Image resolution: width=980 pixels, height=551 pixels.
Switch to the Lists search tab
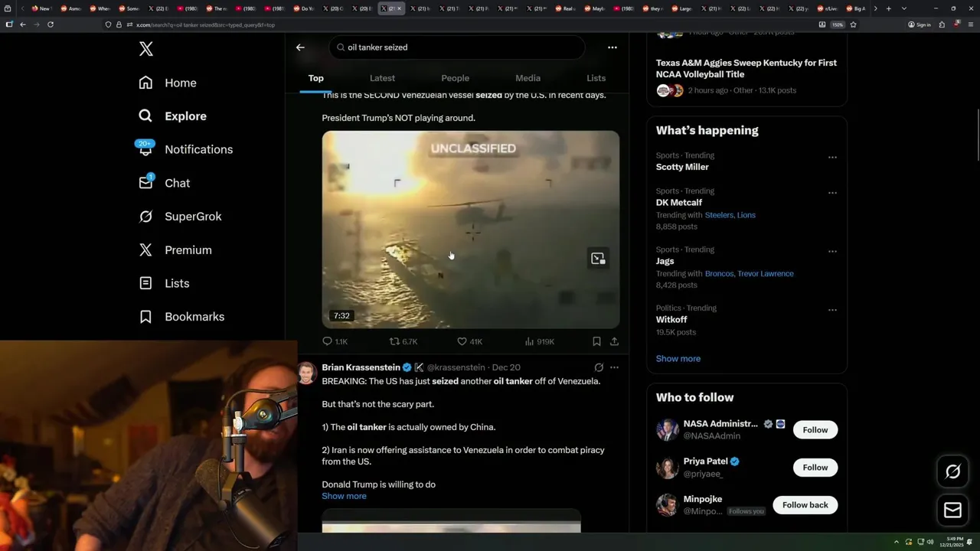click(x=596, y=78)
